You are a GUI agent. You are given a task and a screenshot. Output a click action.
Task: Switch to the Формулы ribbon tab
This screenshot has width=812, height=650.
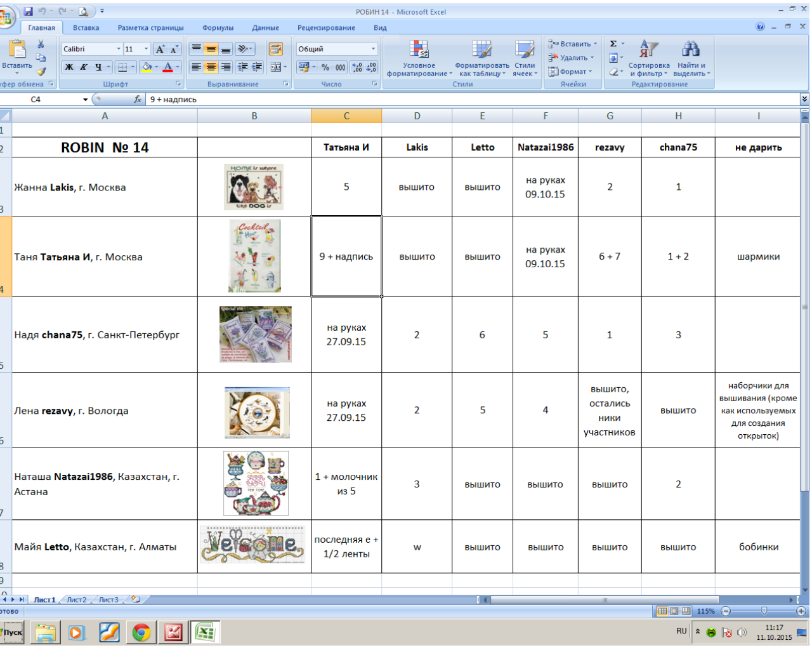(218, 28)
